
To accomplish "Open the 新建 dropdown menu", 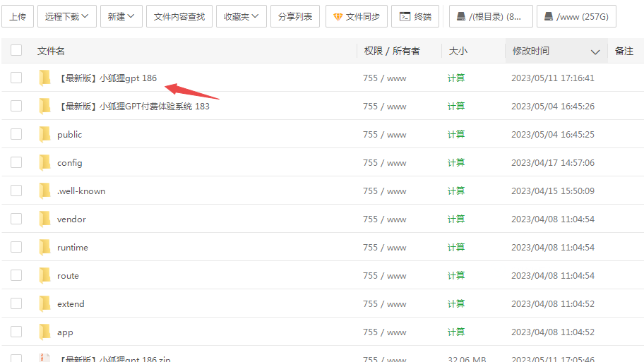I will point(121,16).
